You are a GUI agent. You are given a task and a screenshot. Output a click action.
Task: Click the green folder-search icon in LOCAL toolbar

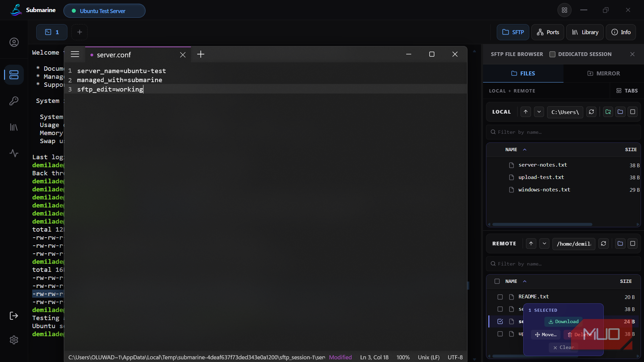pyautogui.click(x=608, y=112)
